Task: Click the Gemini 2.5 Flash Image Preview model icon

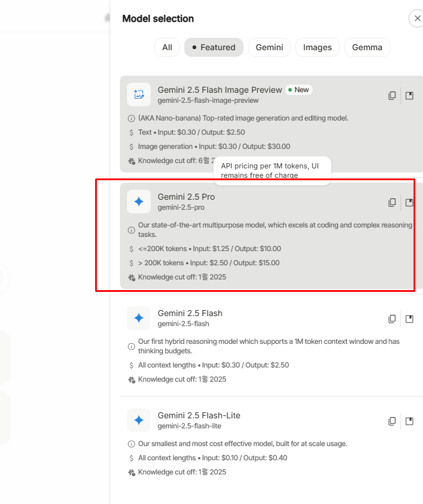Action: tap(139, 95)
